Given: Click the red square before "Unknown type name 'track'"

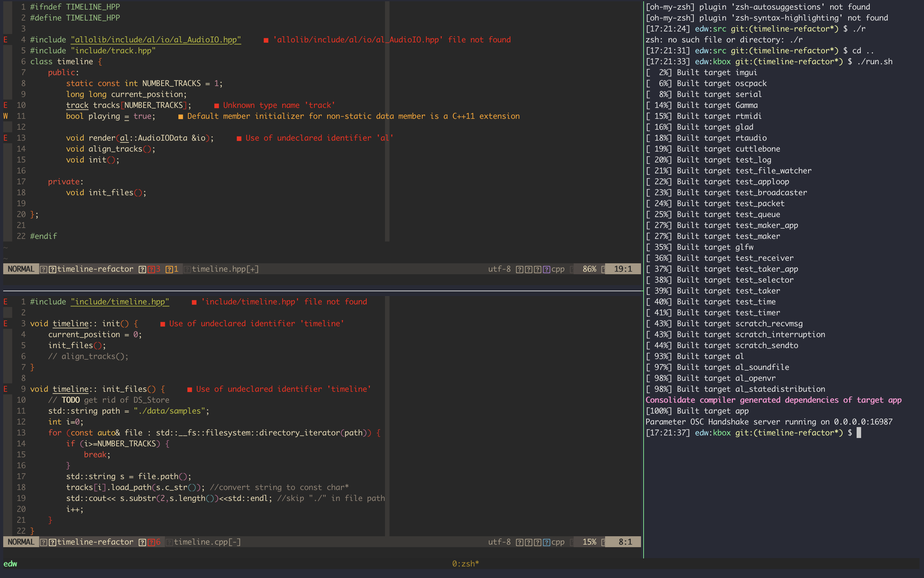Looking at the screenshot, I should click(217, 106).
